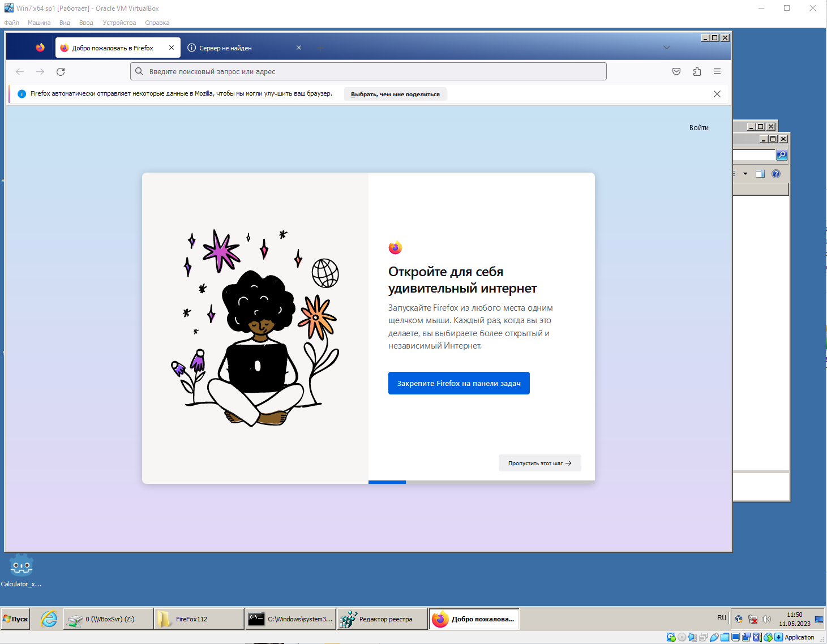Expand the view options arrow in background window

point(745,174)
